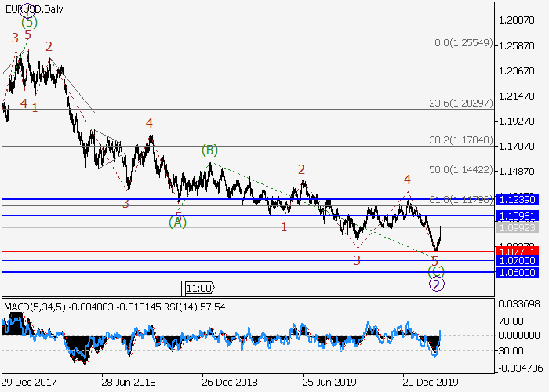Viewport: 549px width, 392px height.
Task: Click the purple circled 2 wave label
Action: [436, 285]
